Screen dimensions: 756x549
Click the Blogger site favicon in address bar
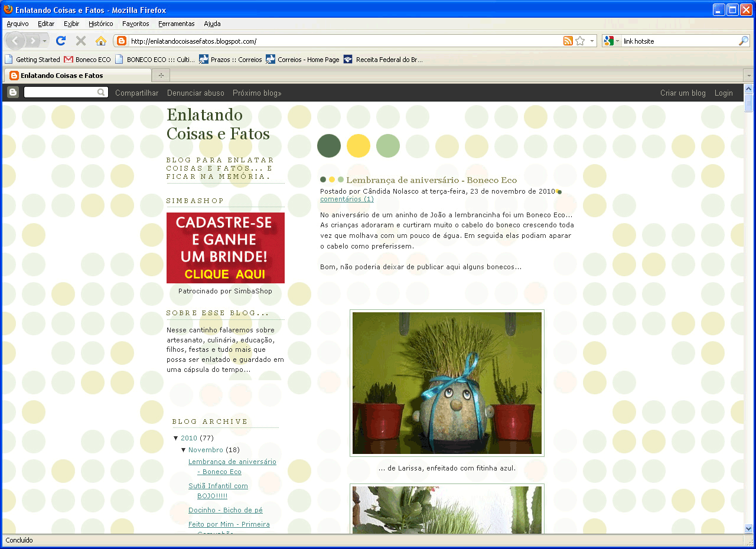point(122,41)
